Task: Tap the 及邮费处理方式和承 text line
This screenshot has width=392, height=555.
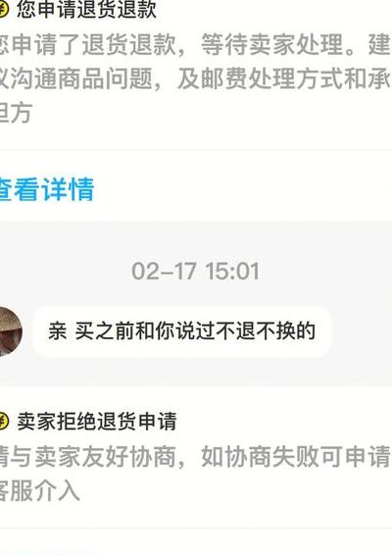Action: tap(284, 78)
